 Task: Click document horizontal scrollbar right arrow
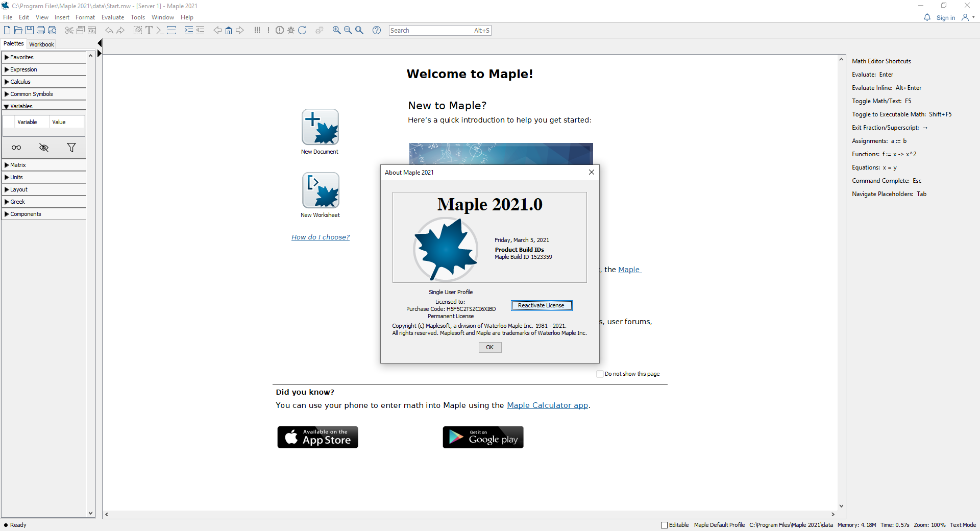click(x=833, y=514)
